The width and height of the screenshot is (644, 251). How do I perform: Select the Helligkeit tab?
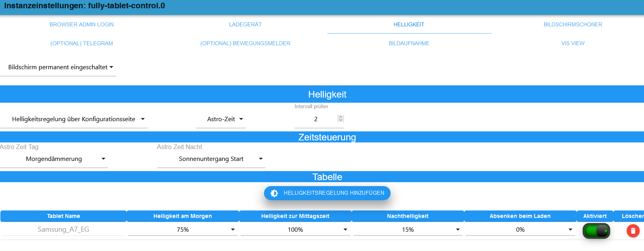point(409,24)
